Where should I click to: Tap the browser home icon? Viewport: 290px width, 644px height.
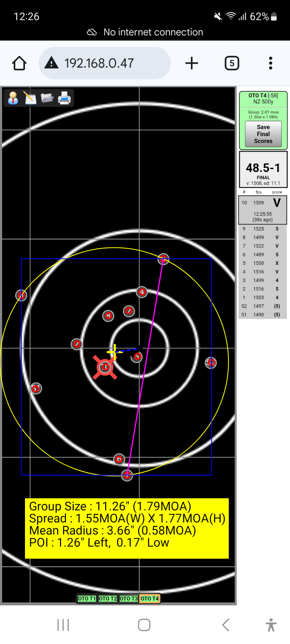click(19, 63)
